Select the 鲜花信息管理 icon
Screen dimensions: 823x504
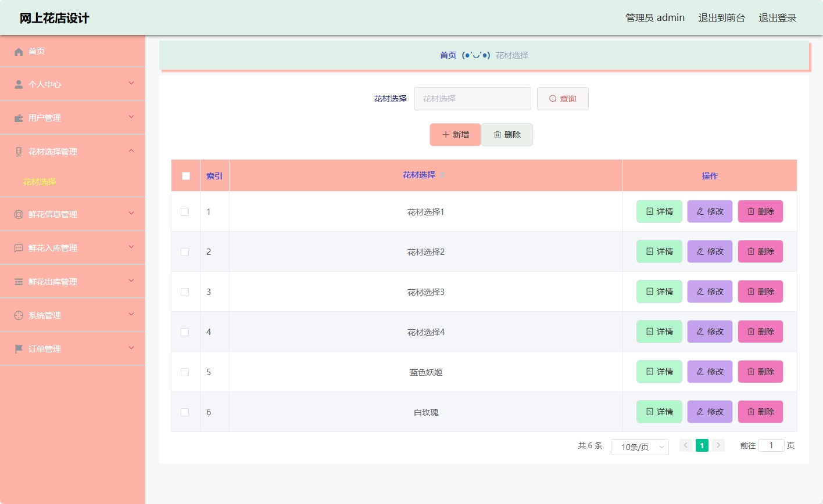(x=19, y=214)
